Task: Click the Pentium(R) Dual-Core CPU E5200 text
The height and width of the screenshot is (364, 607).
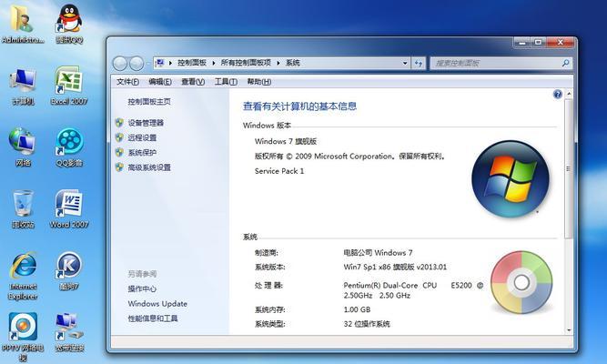Action: (413, 290)
